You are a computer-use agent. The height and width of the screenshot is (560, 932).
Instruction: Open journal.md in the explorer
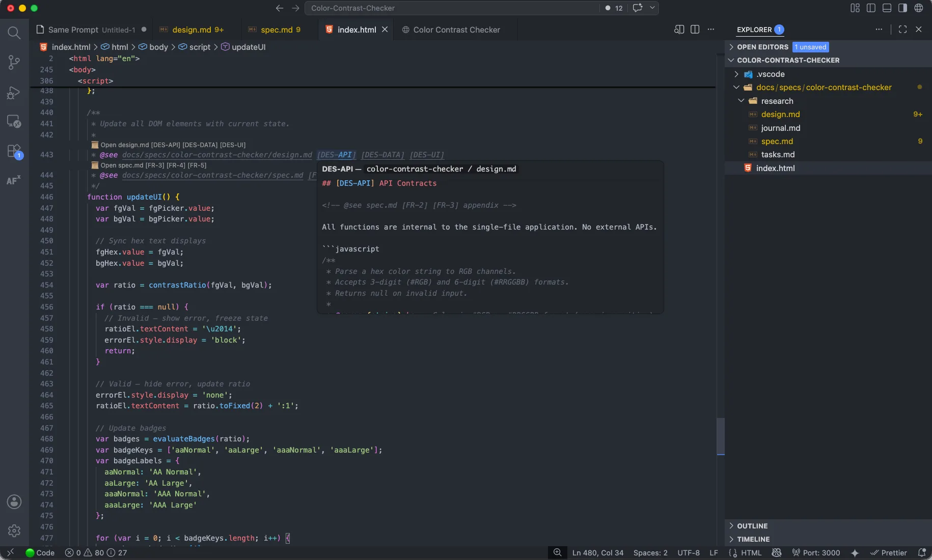click(780, 128)
